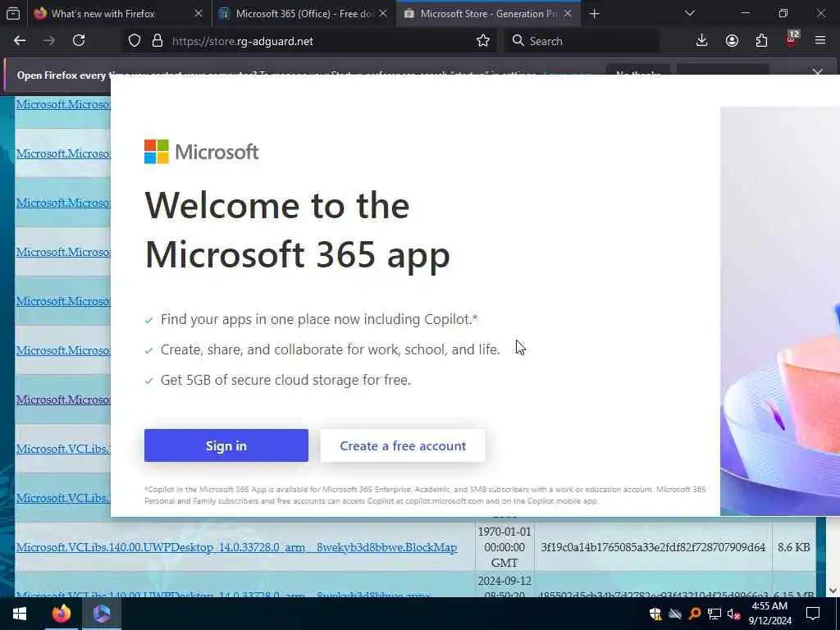Open the extensions puzzle icon

[761, 41]
